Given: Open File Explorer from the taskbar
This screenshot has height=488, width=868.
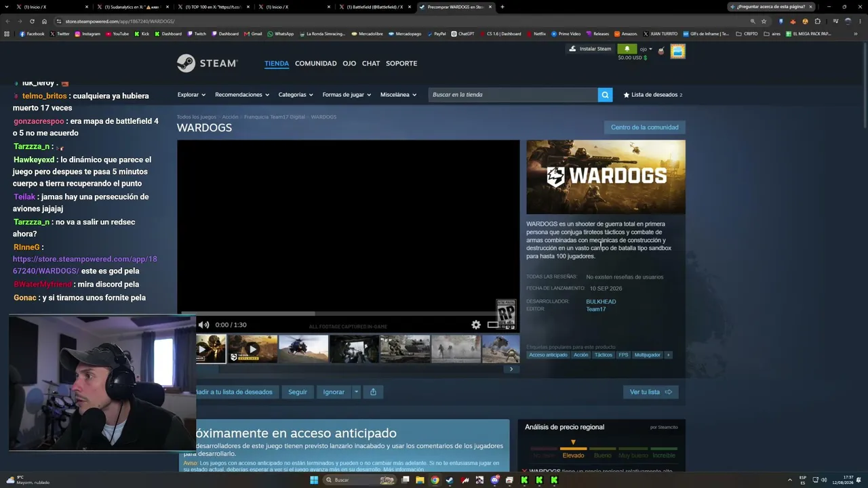Looking at the screenshot, I should pos(420,480).
